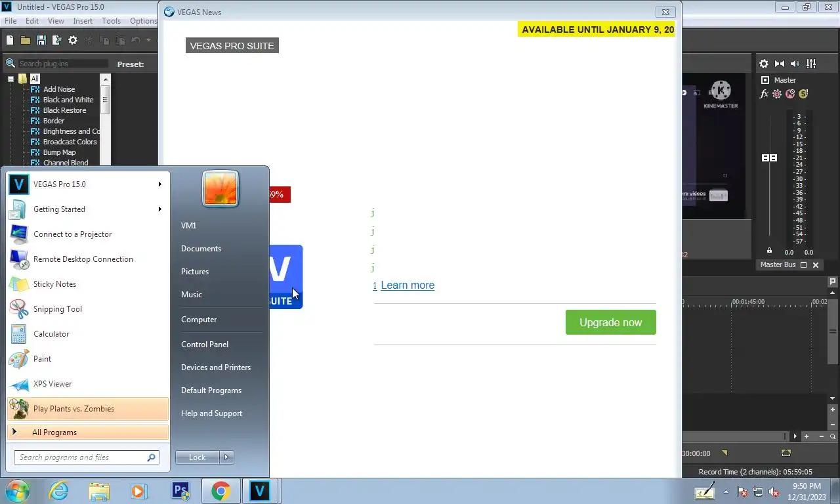
Task: Zoom out track height minus button
Action: pyautogui.click(x=833, y=425)
